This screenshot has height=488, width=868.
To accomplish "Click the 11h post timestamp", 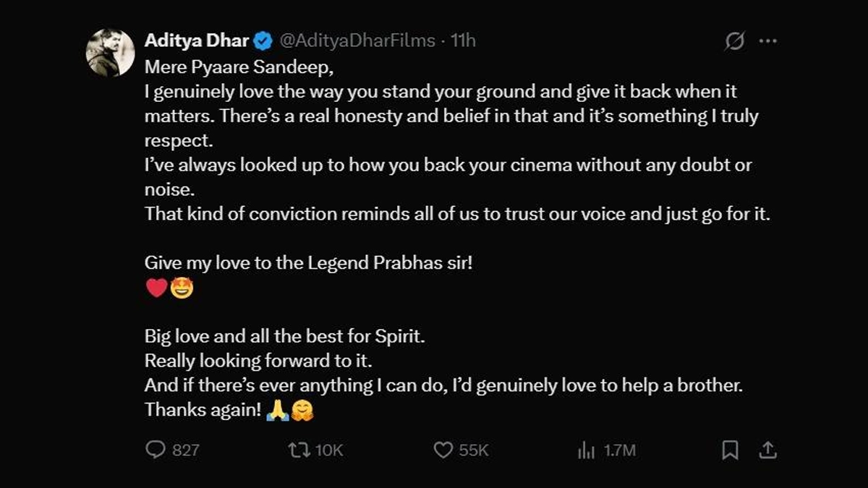I will (x=463, y=41).
